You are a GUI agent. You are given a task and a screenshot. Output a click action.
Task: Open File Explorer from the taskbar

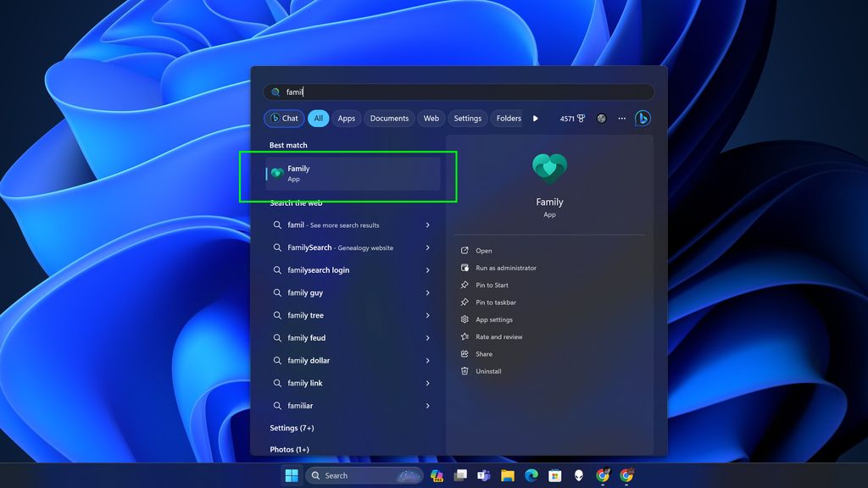[508, 475]
